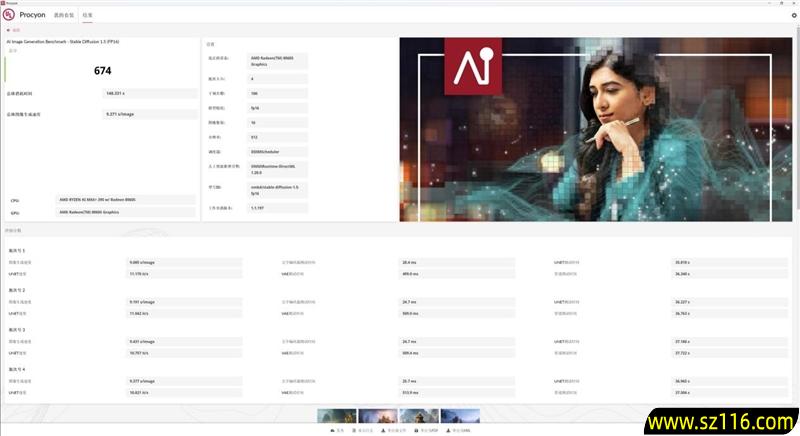The image size is (800, 436).
Task: Switch to the results tab
Action: [88, 16]
